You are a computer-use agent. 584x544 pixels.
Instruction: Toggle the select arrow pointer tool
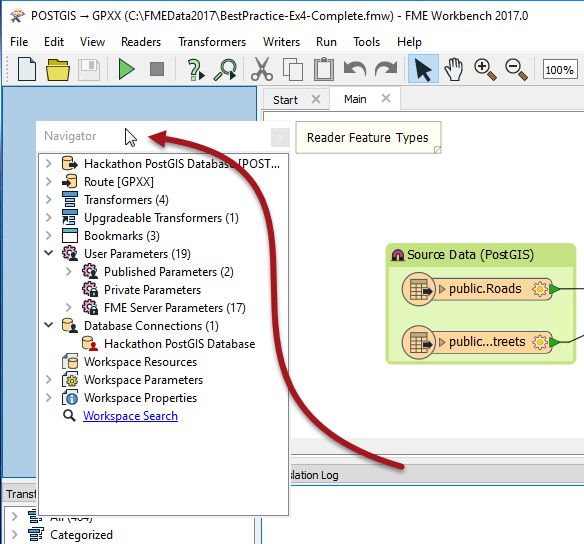coord(423,69)
